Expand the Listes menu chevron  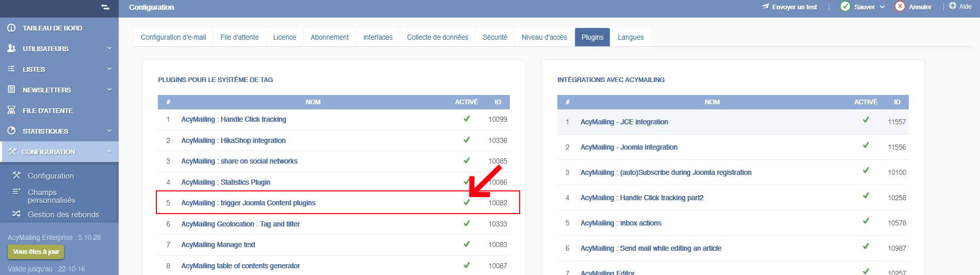109,69
